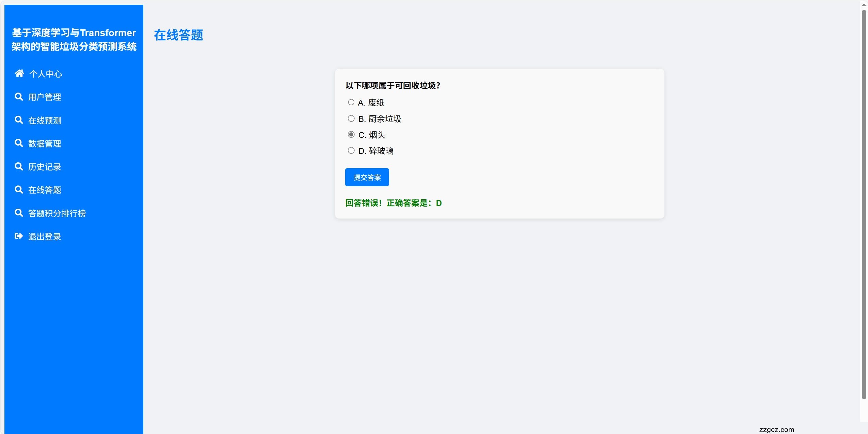Select answer option C. 烟头
The width and height of the screenshot is (868, 434).
pos(351,134)
